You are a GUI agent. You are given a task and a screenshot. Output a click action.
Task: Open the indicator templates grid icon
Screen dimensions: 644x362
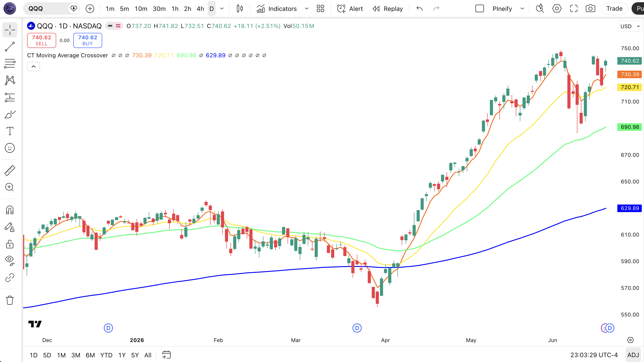[x=320, y=8]
